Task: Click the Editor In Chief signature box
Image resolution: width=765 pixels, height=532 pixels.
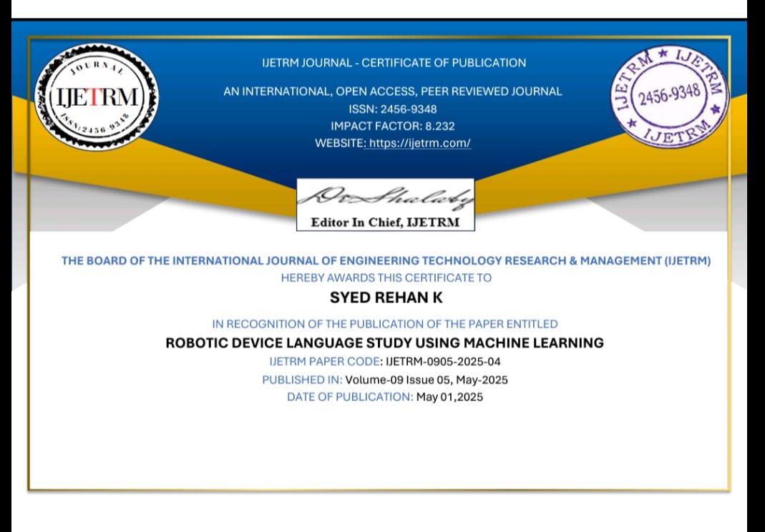Action: point(386,205)
